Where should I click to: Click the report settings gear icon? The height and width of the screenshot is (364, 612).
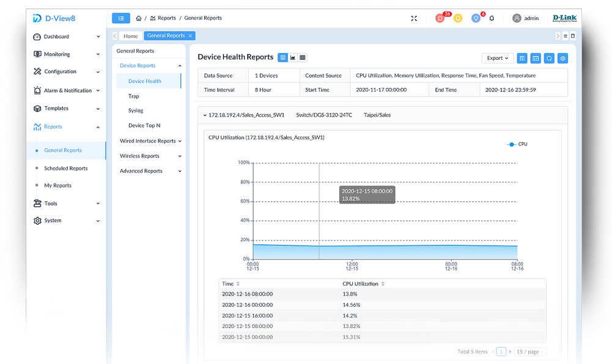(563, 58)
